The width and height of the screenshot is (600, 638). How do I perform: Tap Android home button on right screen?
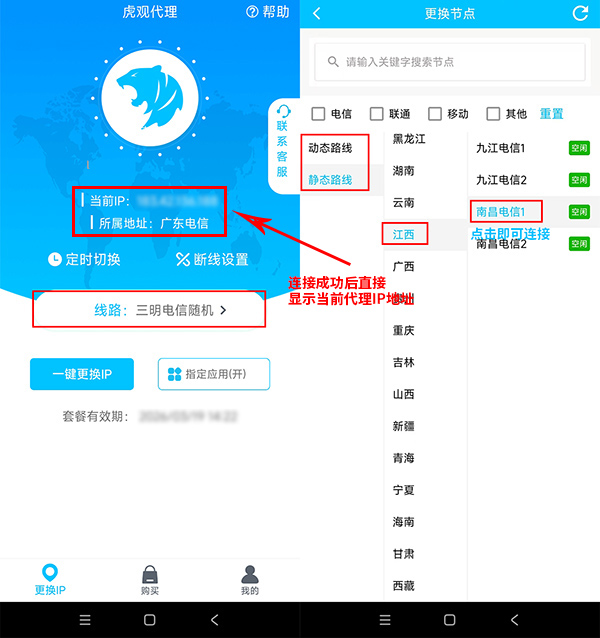click(x=449, y=620)
